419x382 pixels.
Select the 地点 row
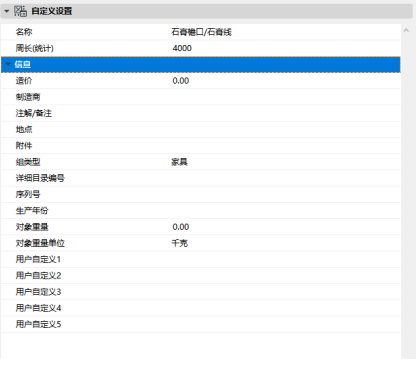[201, 130]
